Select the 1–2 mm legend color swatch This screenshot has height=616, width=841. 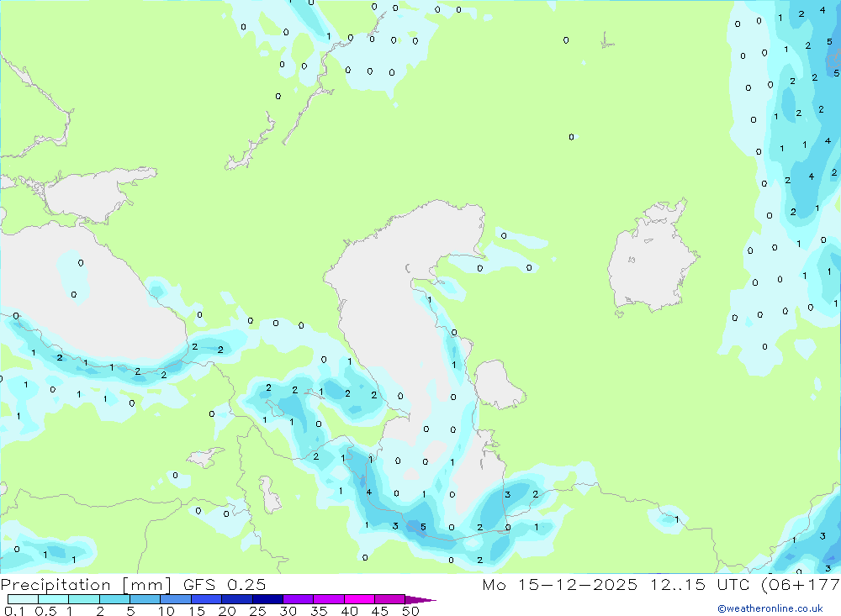click(x=84, y=599)
